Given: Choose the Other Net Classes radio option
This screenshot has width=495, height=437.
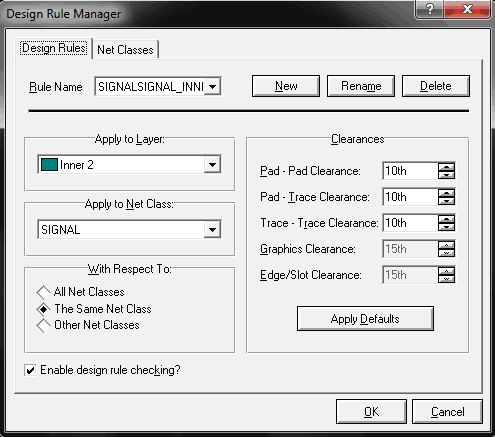Looking at the screenshot, I should (x=43, y=325).
